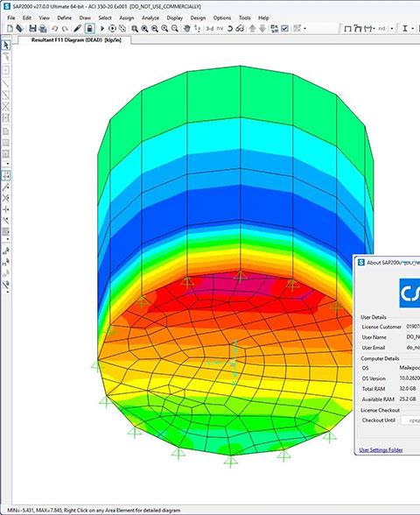Click the pencil Refresh Window icon
The image size is (420, 515).
(77, 29)
